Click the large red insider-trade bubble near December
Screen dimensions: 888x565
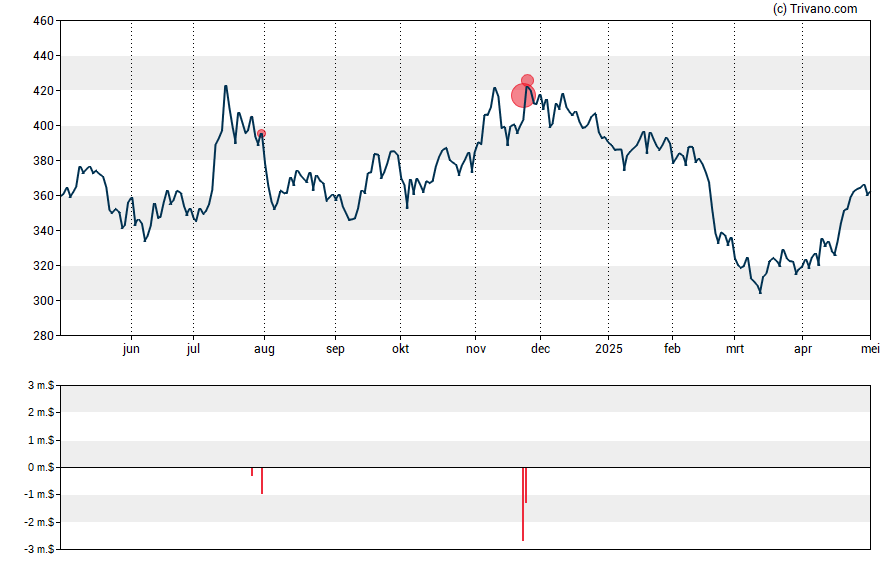(x=523, y=95)
